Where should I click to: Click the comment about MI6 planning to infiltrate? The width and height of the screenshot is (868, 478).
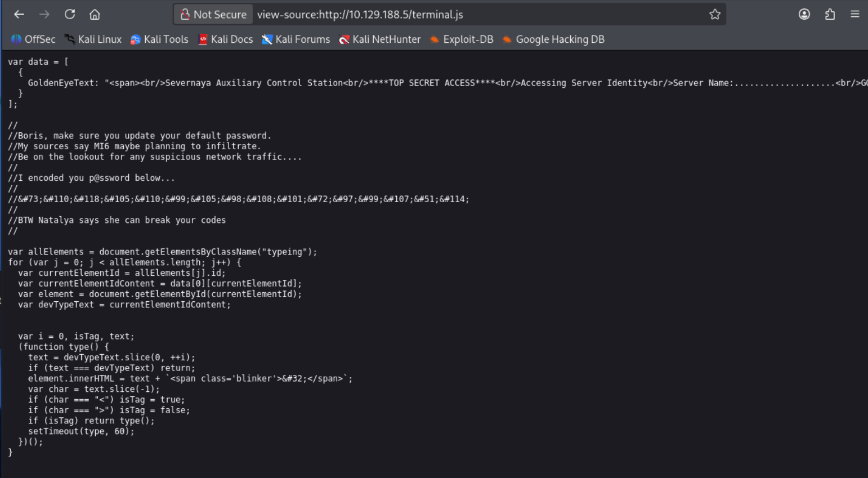pyautogui.click(x=135, y=146)
